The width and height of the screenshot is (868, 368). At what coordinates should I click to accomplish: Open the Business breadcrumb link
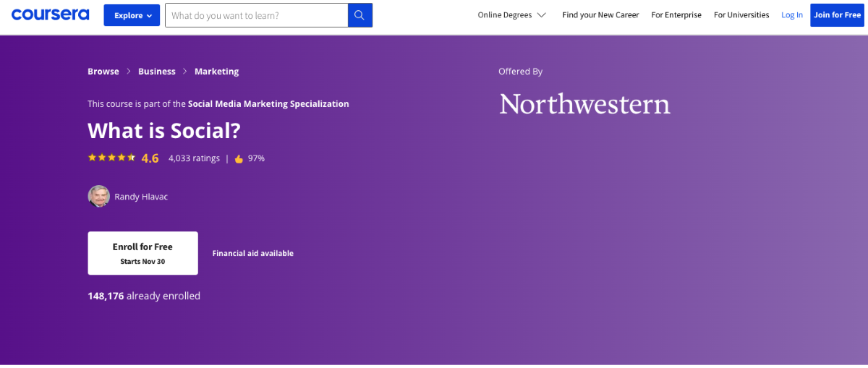[157, 72]
